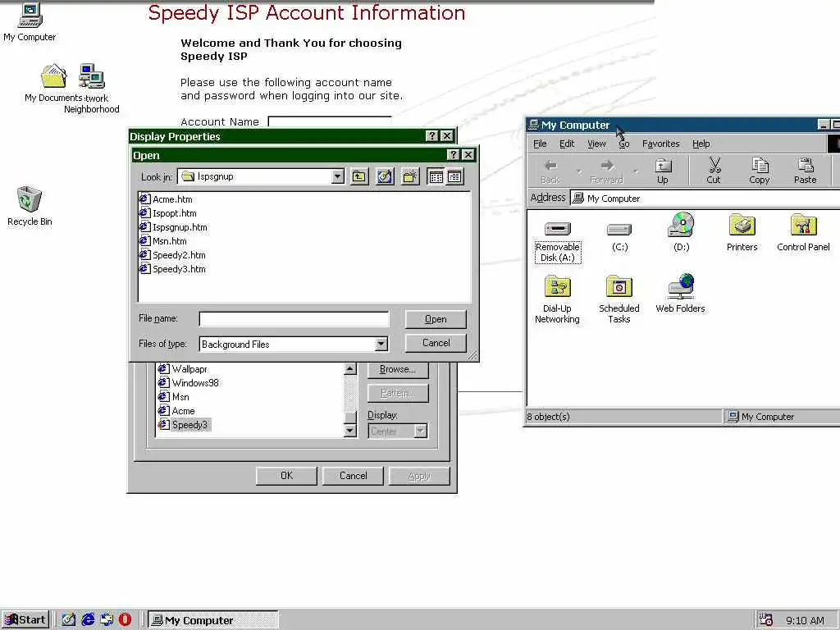Click the Up toolbar button in My Computer
The width and height of the screenshot is (840, 630).
pos(663,171)
